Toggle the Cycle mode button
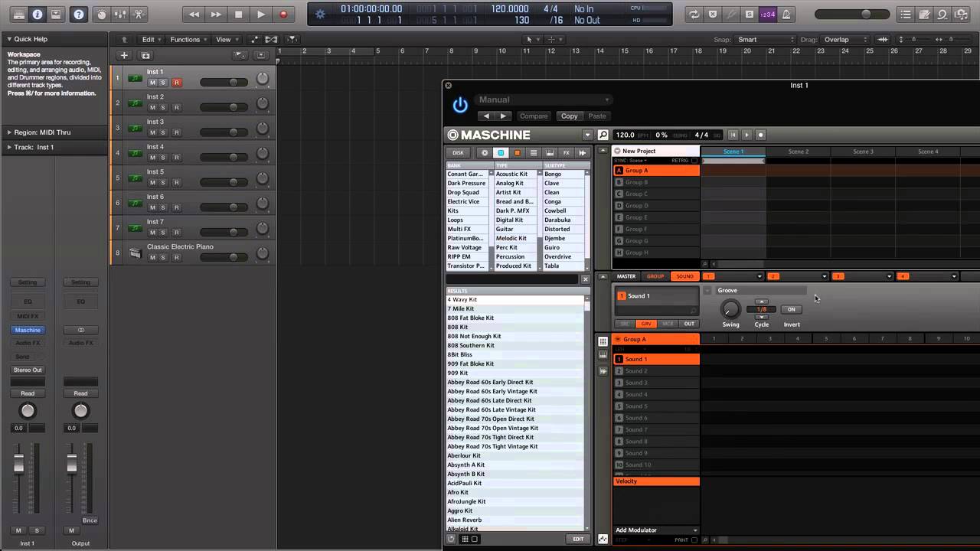This screenshot has width=980, height=551. (694, 14)
